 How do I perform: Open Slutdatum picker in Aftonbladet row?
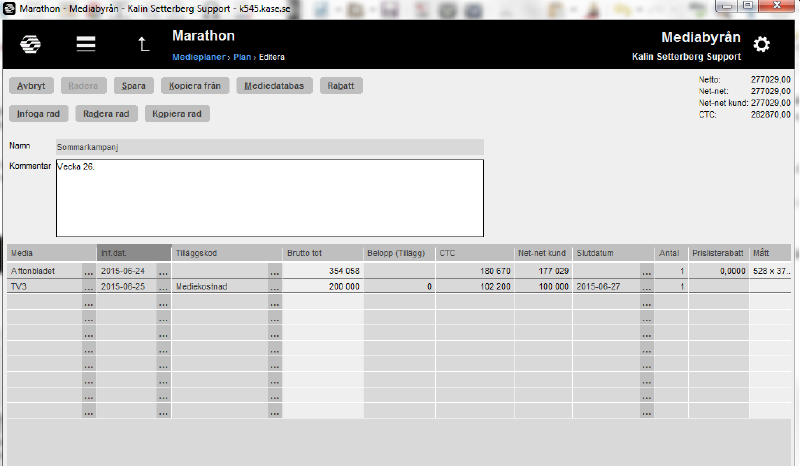(x=647, y=272)
